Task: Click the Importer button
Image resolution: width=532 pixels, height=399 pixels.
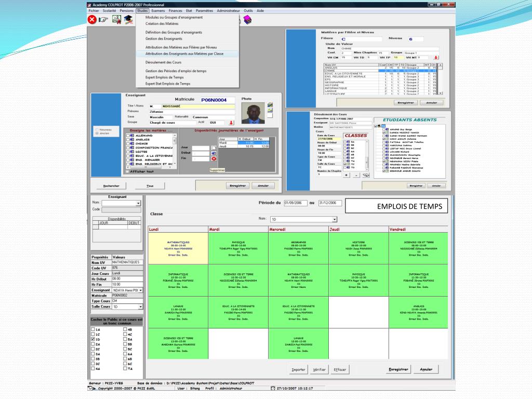Action: tap(298, 369)
